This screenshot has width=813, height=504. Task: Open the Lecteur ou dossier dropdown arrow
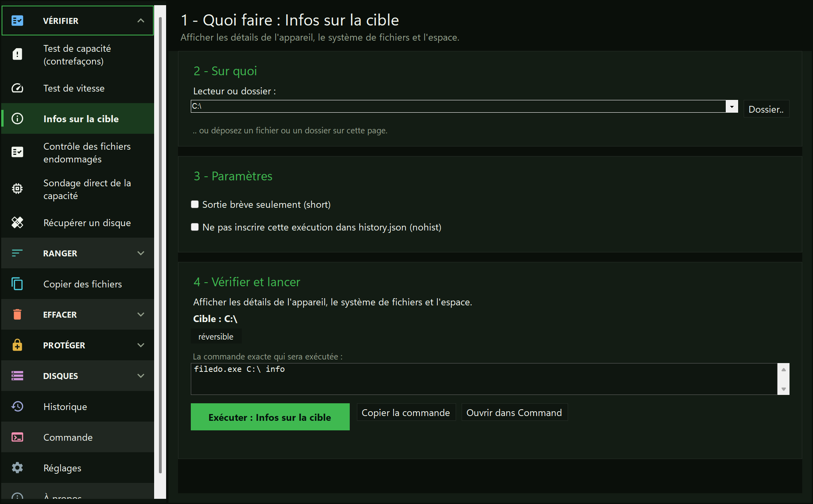point(732,106)
